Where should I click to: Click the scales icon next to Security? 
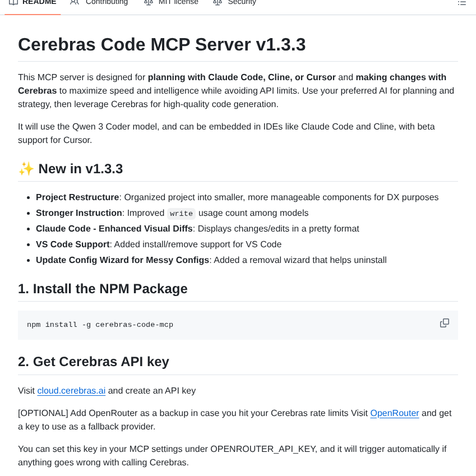coord(218,2)
